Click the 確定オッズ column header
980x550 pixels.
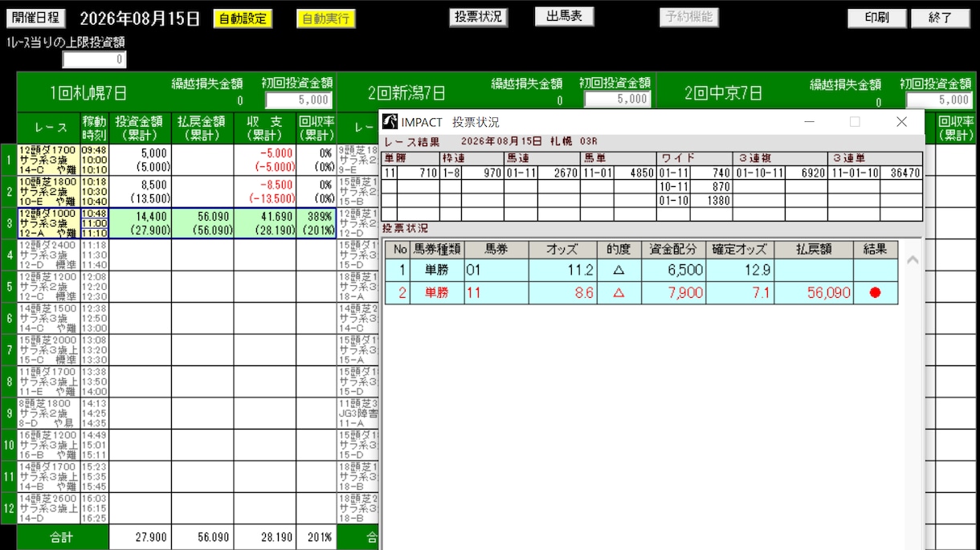pos(740,249)
